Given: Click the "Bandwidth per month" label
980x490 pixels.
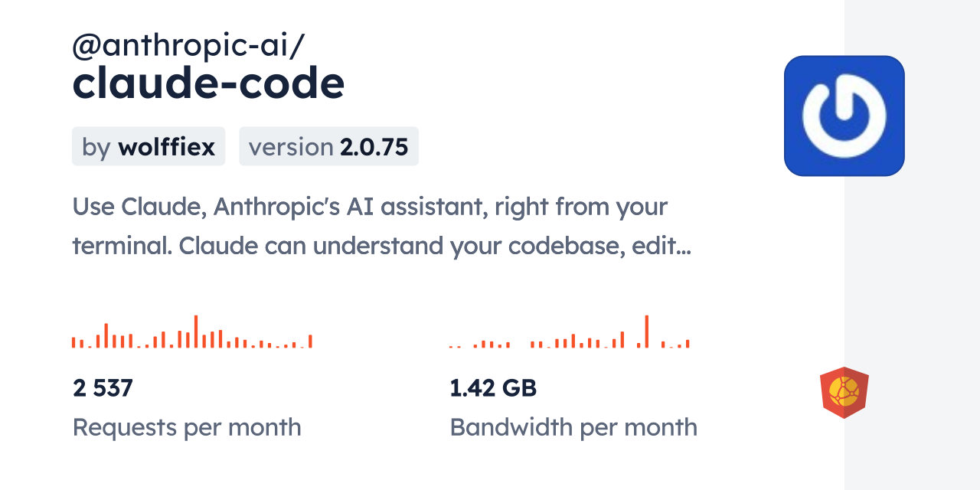Looking at the screenshot, I should click(573, 427).
